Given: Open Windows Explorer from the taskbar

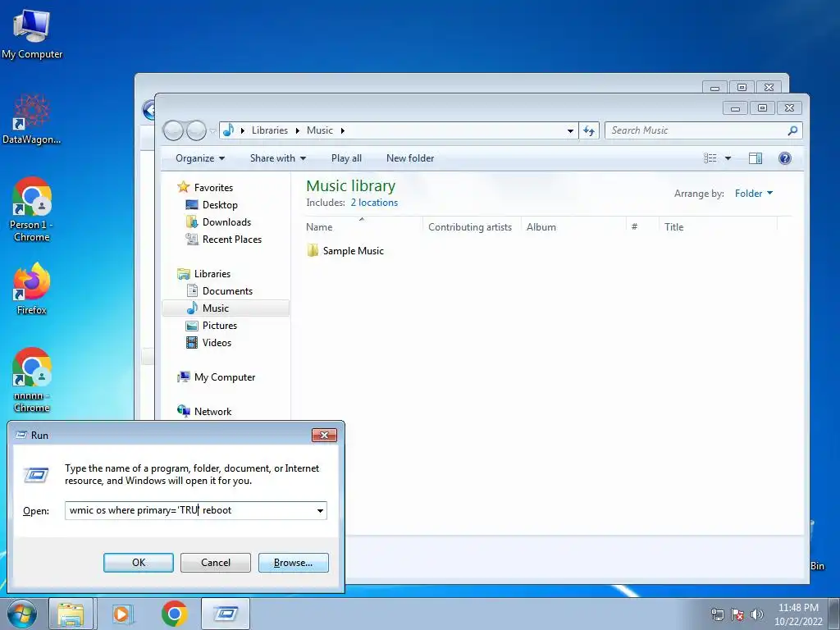Looking at the screenshot, I should (x=71, y=614).
